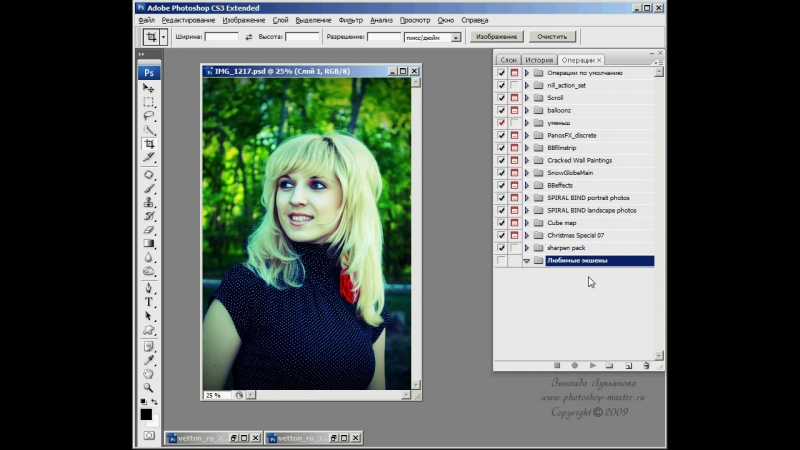Select the Move tool
The height and width of the screenshot is (450, 800).
click(x=149, y=88)
